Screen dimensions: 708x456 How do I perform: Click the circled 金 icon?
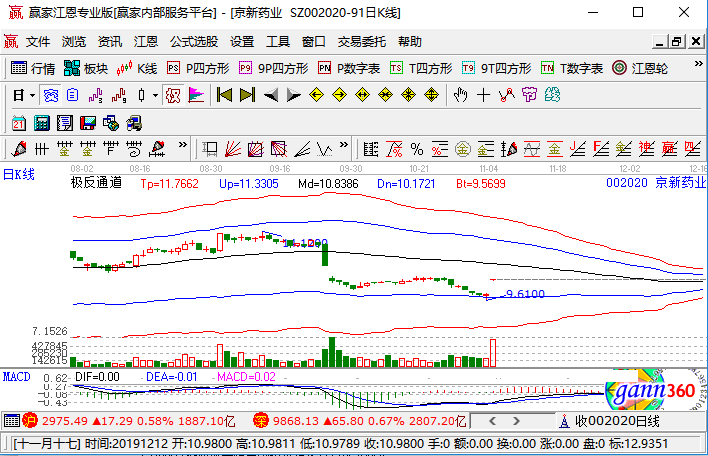463,149
